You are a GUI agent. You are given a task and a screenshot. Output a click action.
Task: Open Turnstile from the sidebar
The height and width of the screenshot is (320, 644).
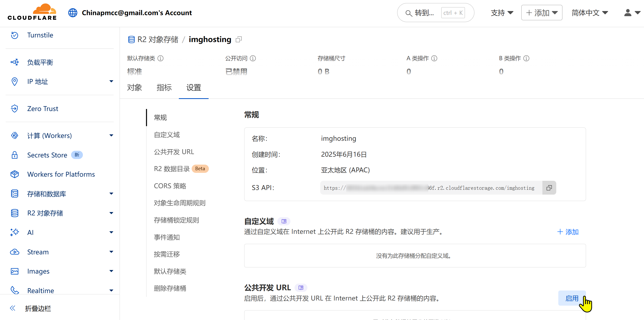click(x=40, y=35)
